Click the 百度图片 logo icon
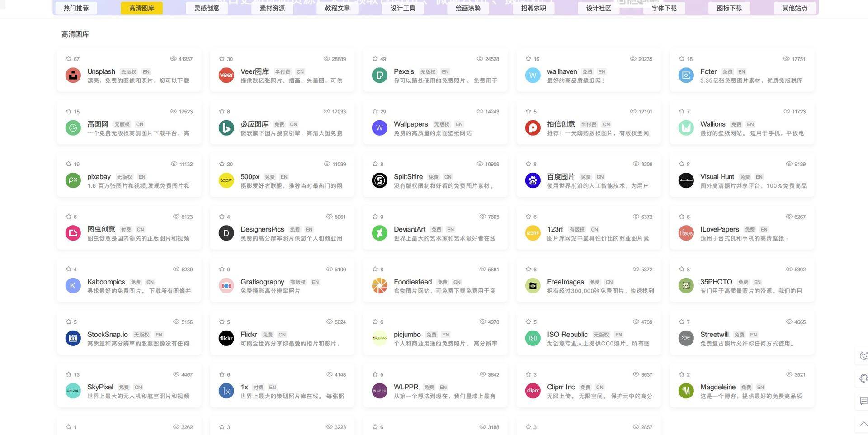Image resolution: width=868 pixels, height=435 pixels. click(533, 180)
